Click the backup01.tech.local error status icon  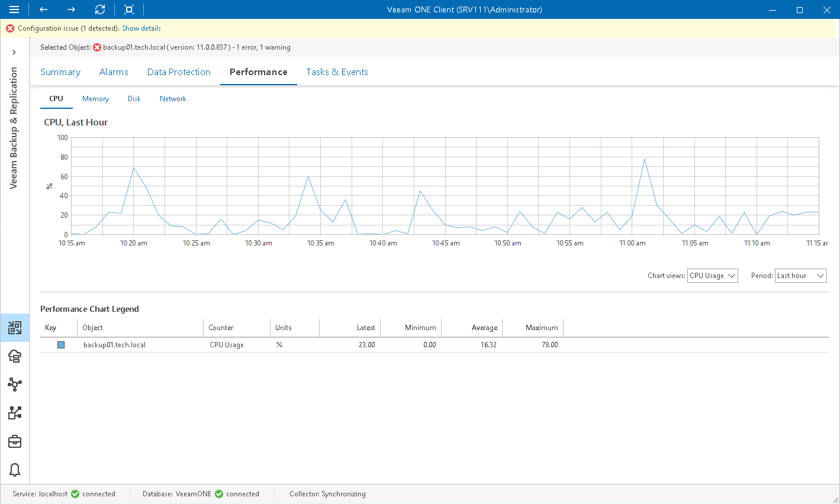(97, 47)
